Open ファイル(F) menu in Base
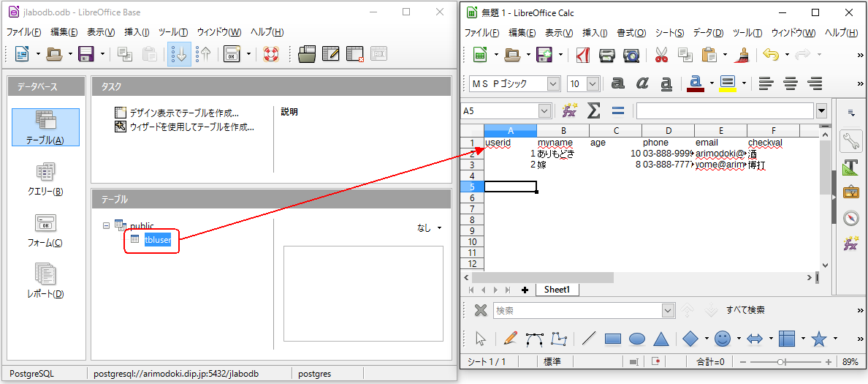Viewport: 868px width, 384px height. [24, 32]
